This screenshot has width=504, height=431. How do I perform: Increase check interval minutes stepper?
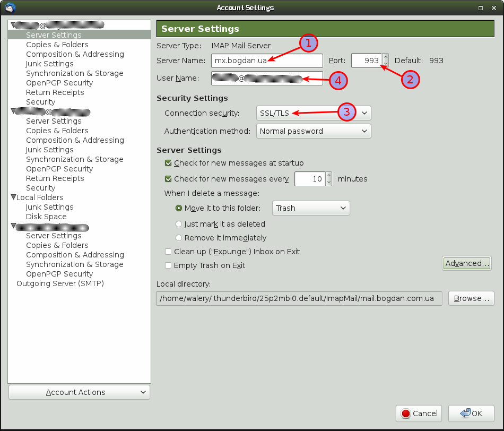(x=328, y=176)
